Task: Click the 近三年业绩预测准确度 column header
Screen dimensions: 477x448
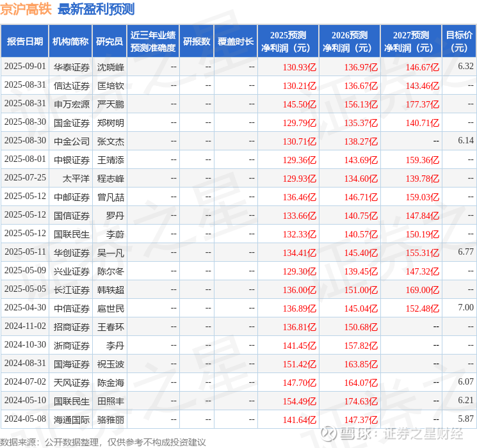Action: tap(153, 41)
